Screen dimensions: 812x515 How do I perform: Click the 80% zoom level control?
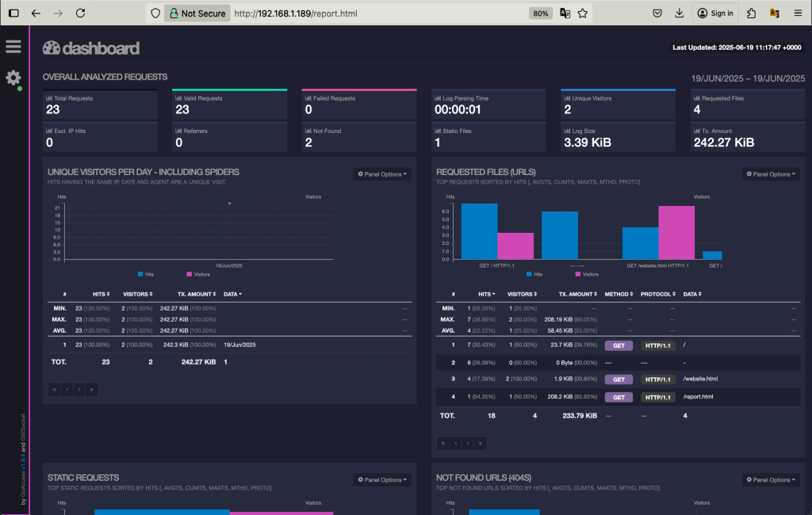click(540, 13)
